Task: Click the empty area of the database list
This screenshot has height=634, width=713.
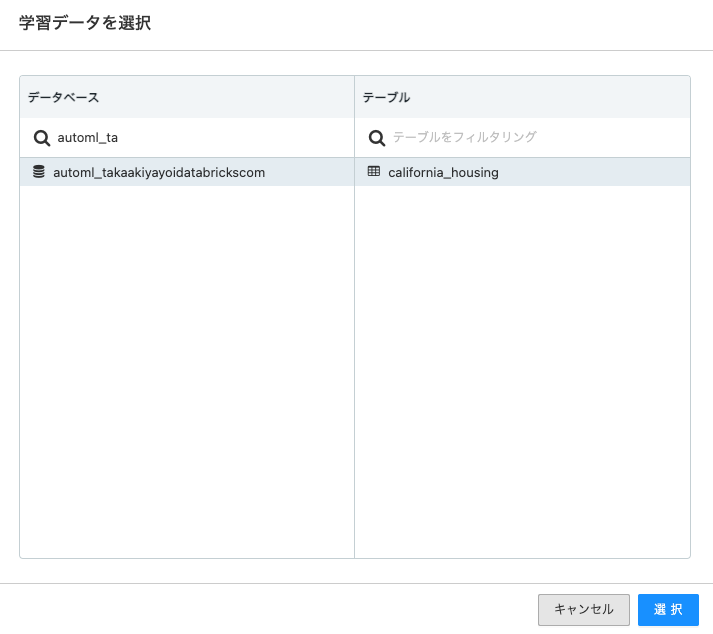Action: 187,370
